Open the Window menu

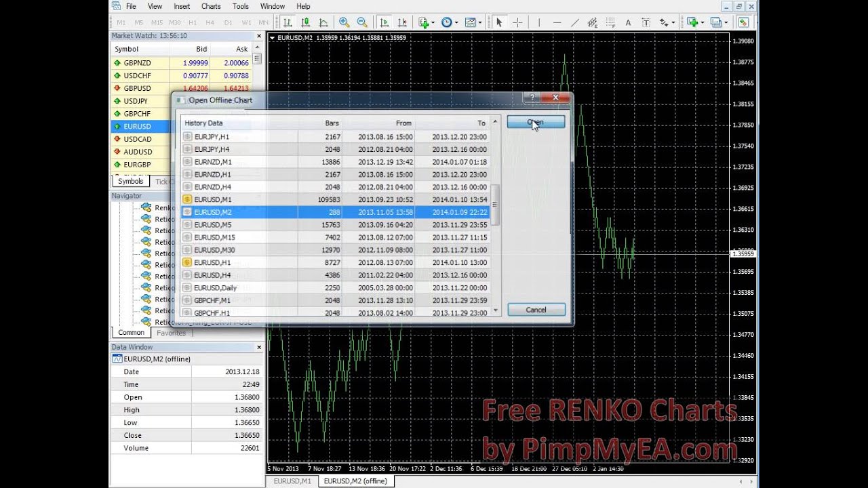[x=273, y=6]
